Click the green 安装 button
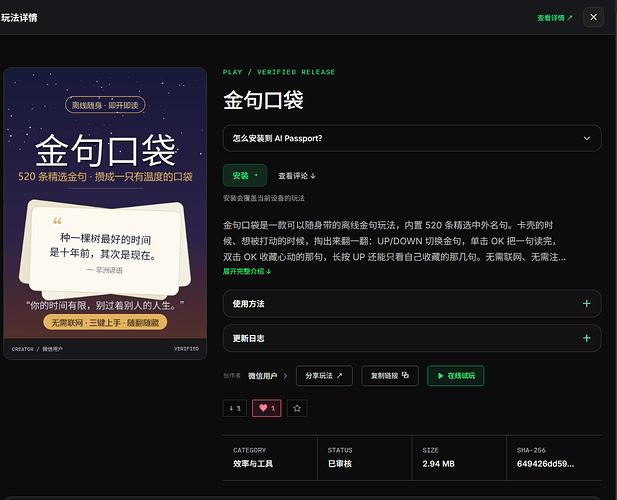 (x=245, y=175)
